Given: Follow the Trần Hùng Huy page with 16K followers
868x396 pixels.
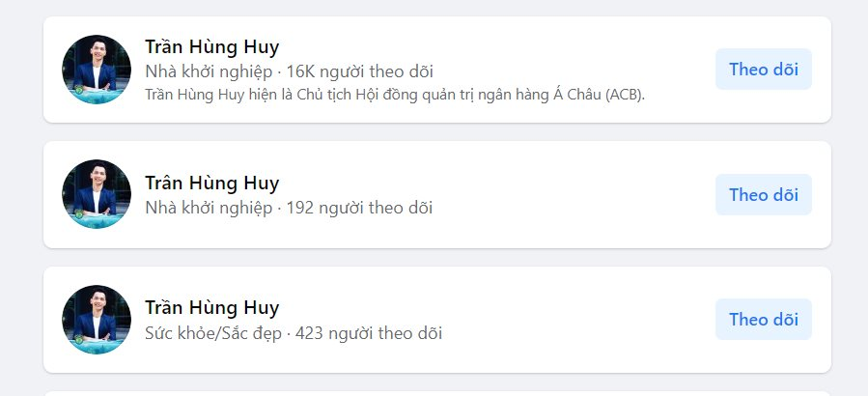Looking at the screenshot, I should (x=764, y=70).
